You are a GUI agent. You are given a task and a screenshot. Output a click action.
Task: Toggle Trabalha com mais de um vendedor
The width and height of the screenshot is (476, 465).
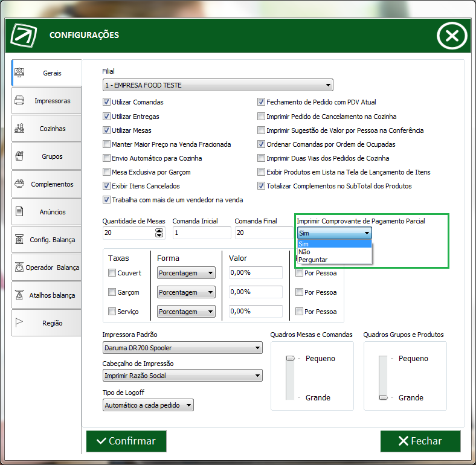106,200
